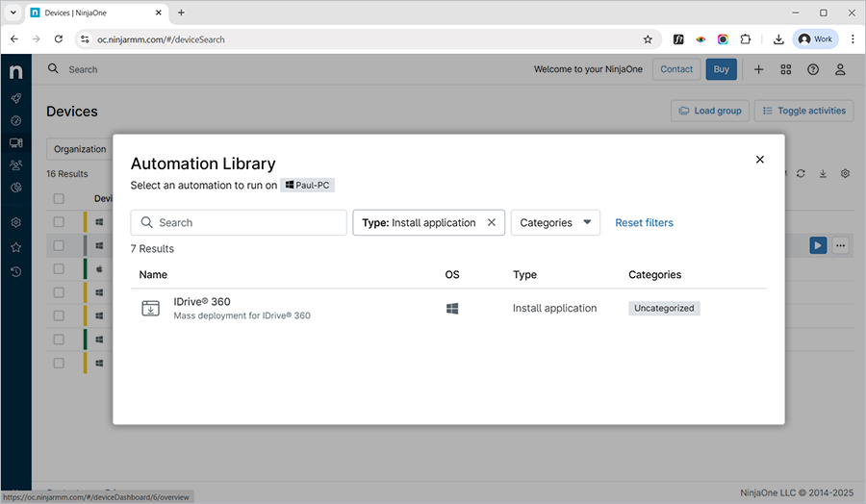Close the Automation Library dialog

(759, 160)
